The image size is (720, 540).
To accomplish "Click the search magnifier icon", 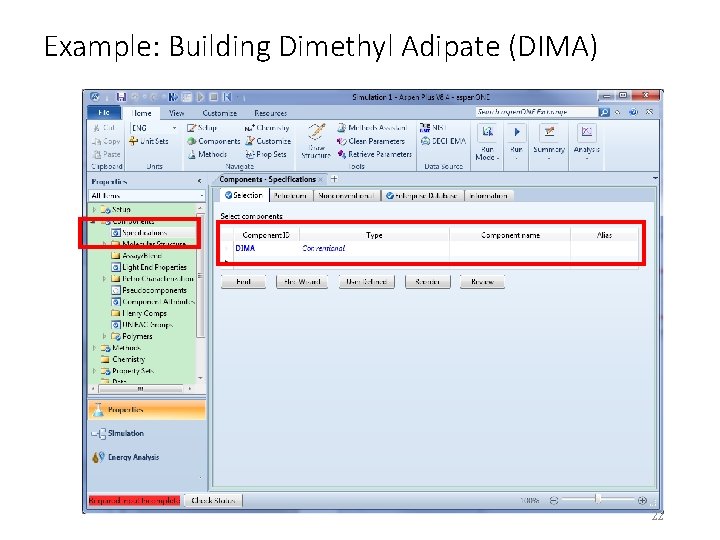I will pos(604,112).
